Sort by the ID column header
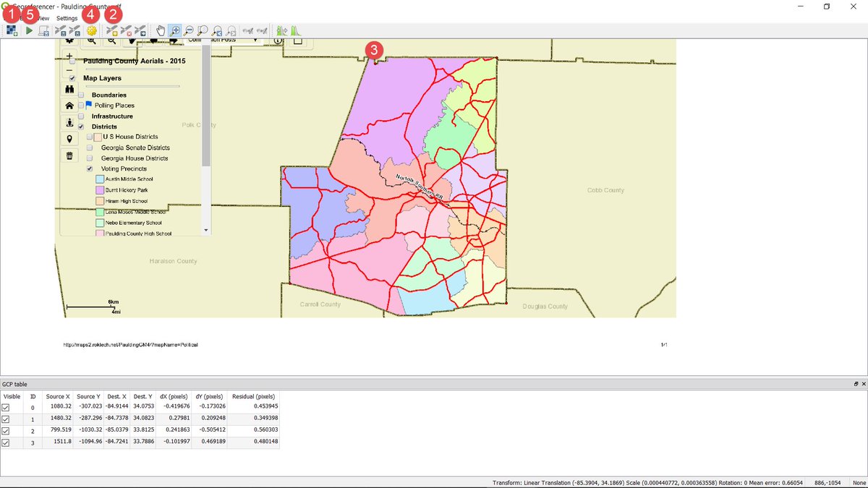 33,396
